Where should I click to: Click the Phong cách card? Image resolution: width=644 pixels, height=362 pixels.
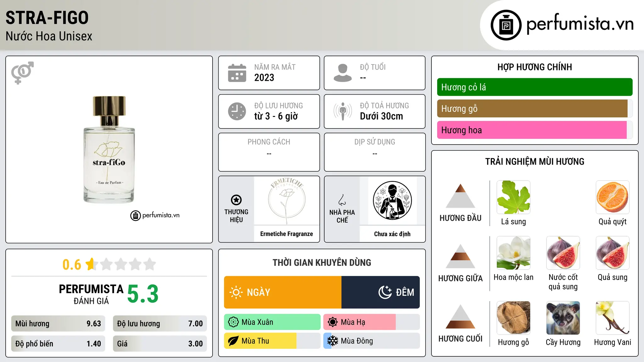[269, 152]
